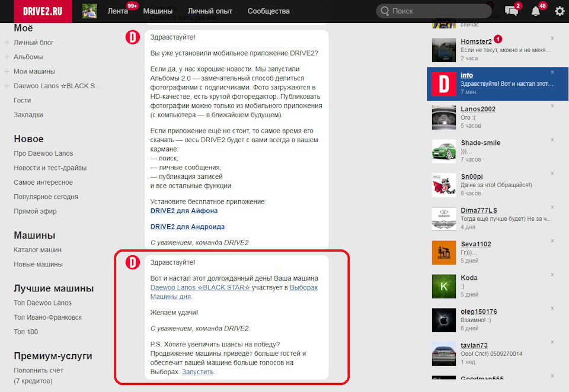This screenshot has width=569, height=392.
Task: Open Dima777LS Daewoo logo avatar
Action: tap(444, 219)
